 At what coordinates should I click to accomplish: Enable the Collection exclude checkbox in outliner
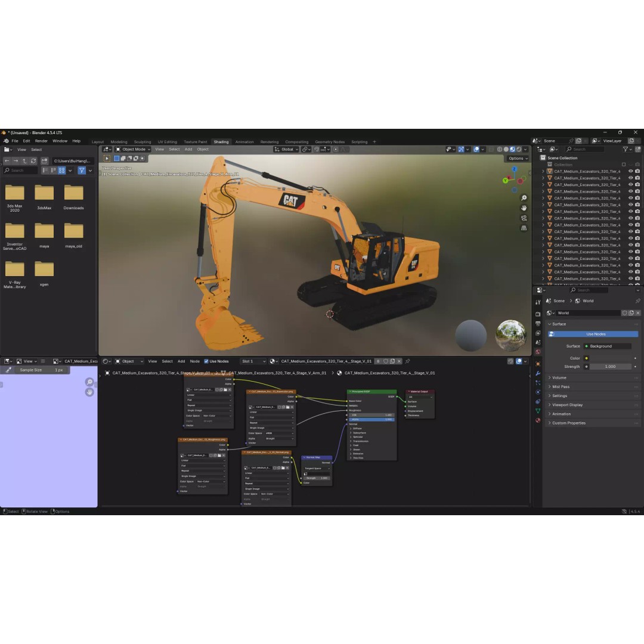tap(624, 165)
